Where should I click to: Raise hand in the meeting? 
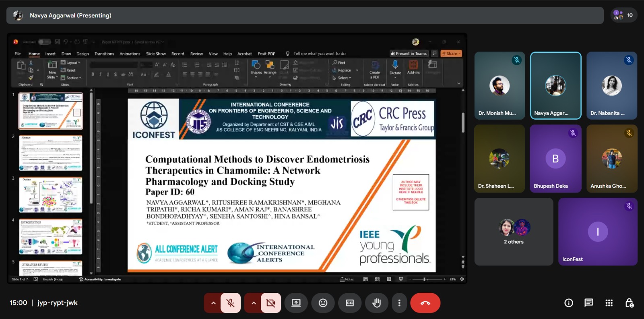[376, 303]
